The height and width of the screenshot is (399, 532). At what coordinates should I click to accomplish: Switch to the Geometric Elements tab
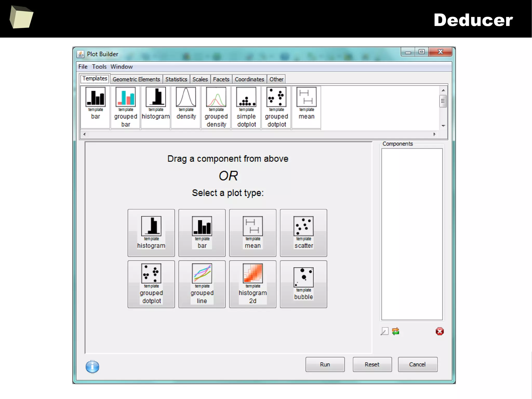tap(136, 79)
